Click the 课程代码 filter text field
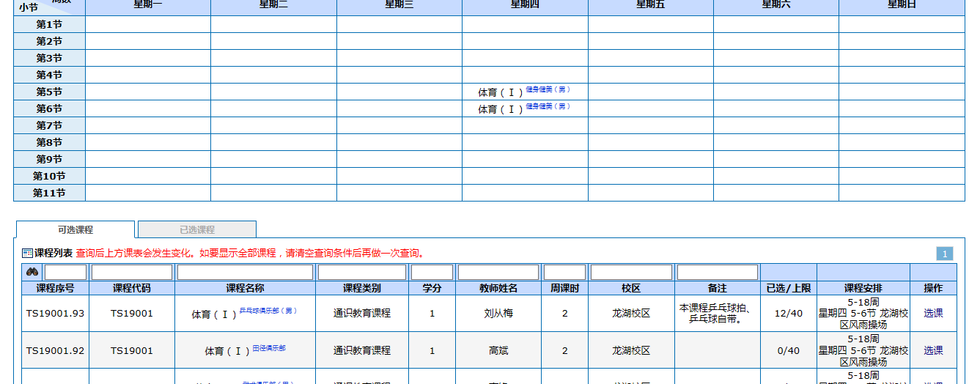The image size is (980, 384). pos(132,272)
